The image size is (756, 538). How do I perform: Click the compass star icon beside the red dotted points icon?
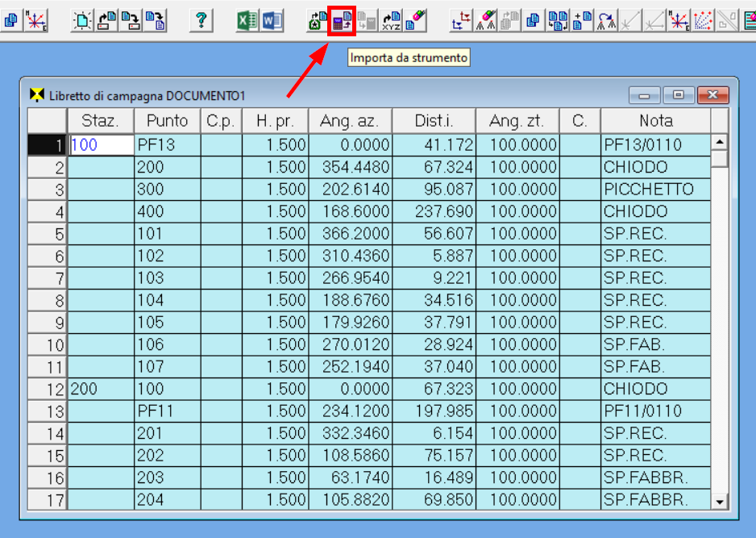click(x=679, y=21)
